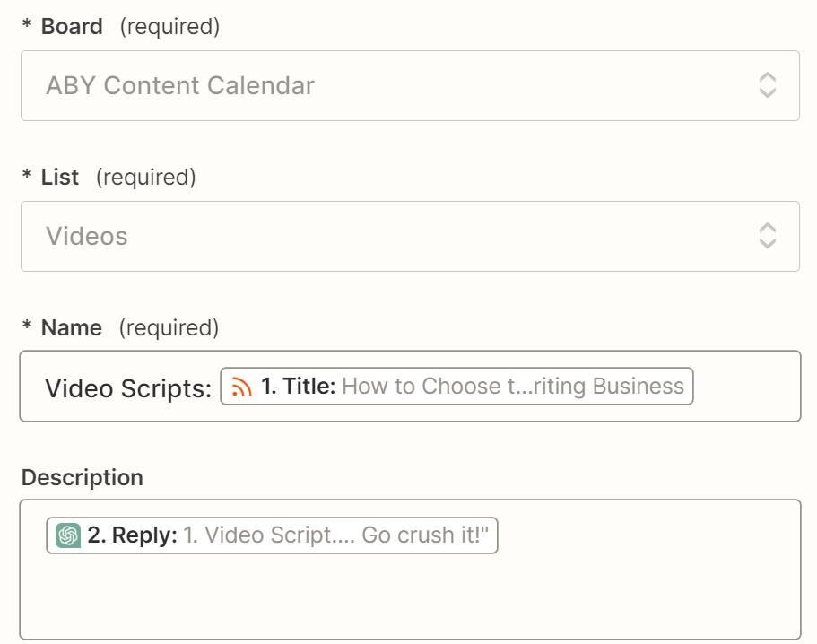This screenshot has width=817, height=644.
Task: Click the Description field label
Action: 83,477
